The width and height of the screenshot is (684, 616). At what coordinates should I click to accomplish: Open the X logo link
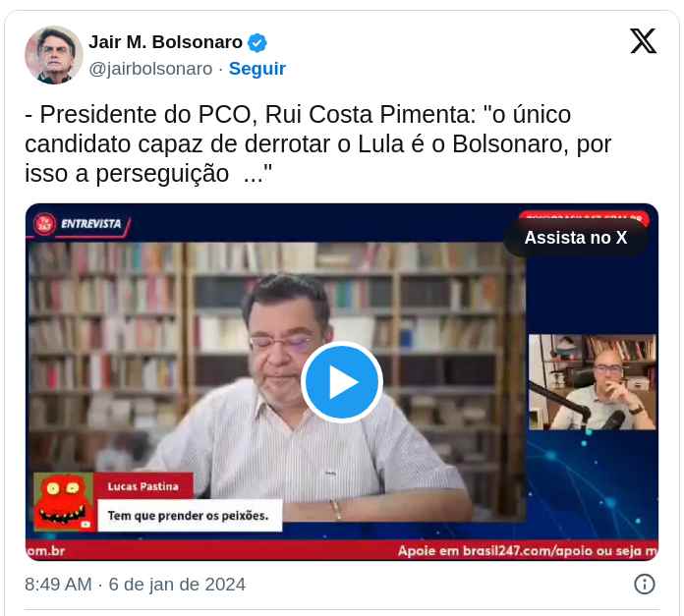643,41
